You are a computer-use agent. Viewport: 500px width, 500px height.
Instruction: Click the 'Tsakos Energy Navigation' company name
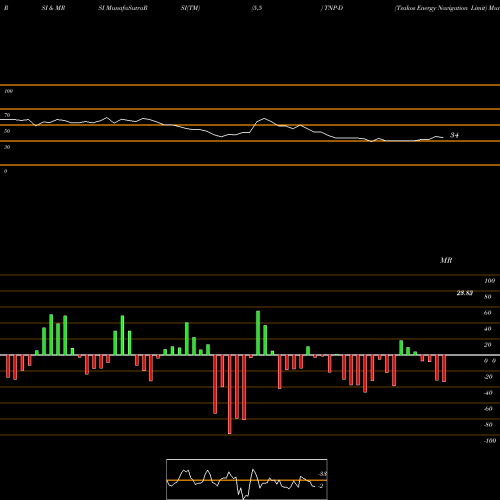coord(432,8)
